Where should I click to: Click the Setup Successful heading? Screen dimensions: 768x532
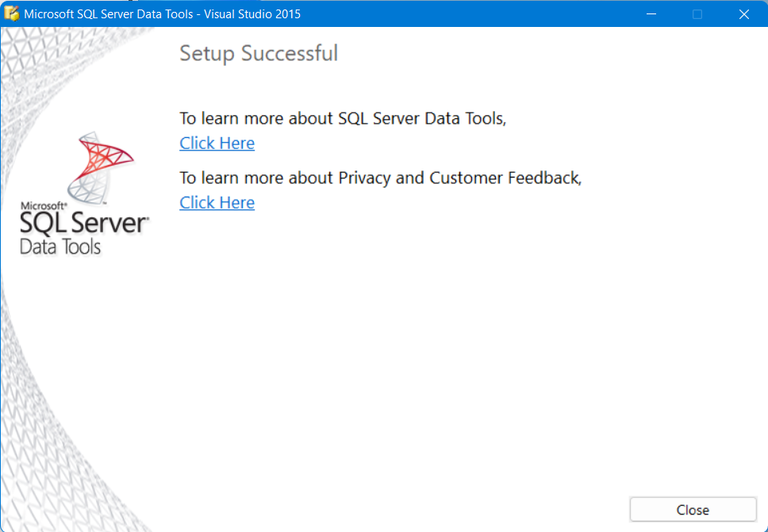(x=259, y=53)
